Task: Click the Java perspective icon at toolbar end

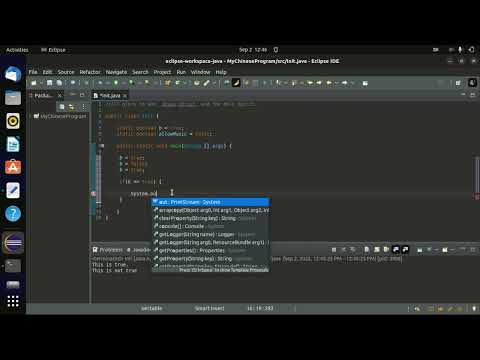Action: click(x=472, y=83)
